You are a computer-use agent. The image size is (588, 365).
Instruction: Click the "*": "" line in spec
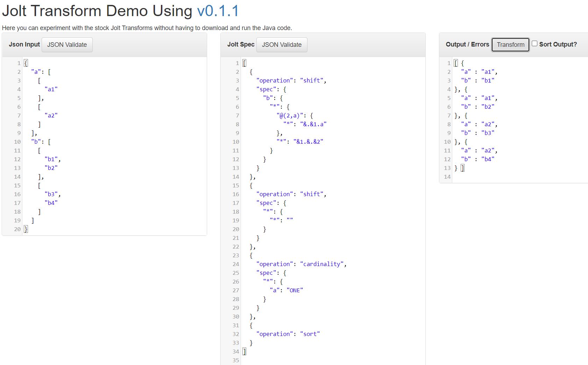point(282,220)
